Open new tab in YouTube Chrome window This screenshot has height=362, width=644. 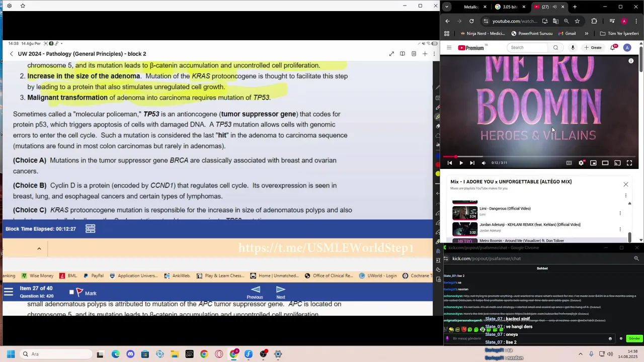[575, 7]
